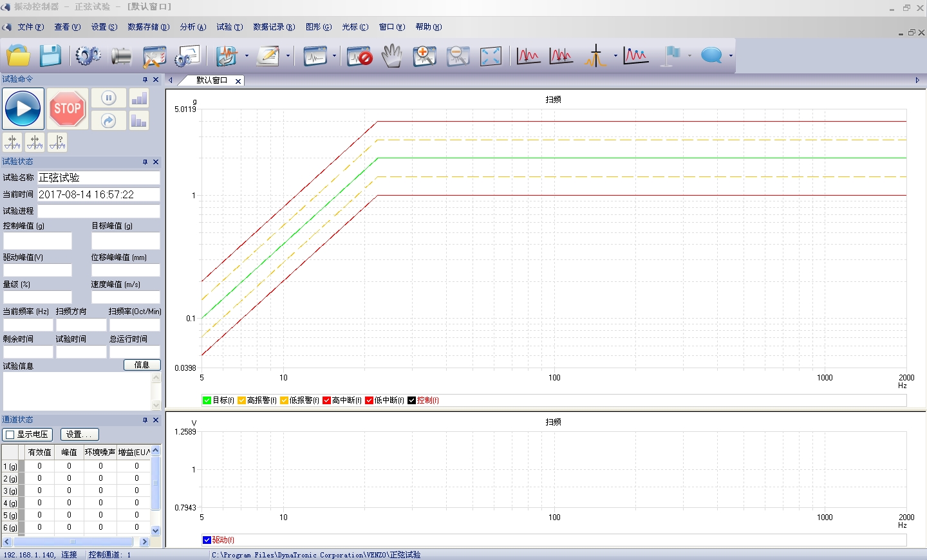This screenshot has height=560, width=927.
Task: Open the 试验(T) menu
Action: coord(229,27)
